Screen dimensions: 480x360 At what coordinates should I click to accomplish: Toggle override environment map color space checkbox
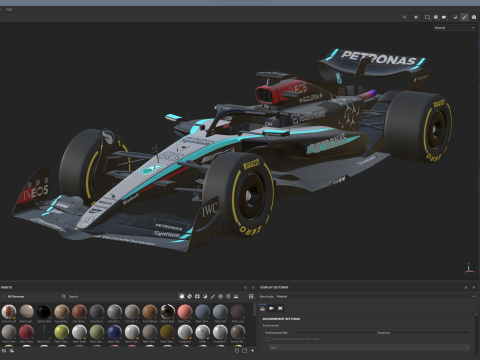267,339
